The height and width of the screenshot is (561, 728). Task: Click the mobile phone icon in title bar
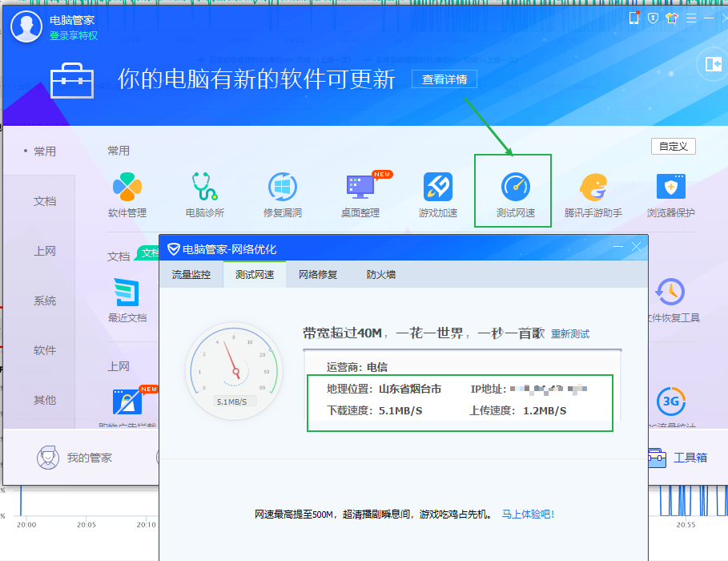point(633,18)
